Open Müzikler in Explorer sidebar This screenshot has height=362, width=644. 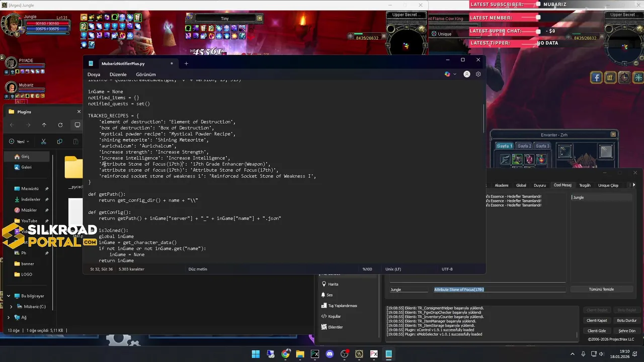click(29, 210)
